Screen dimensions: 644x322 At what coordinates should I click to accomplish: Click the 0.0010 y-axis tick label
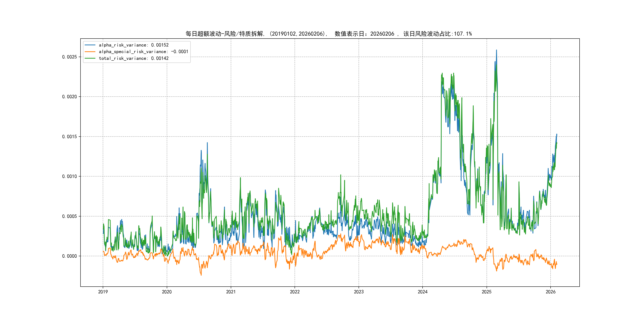[69, 177]
